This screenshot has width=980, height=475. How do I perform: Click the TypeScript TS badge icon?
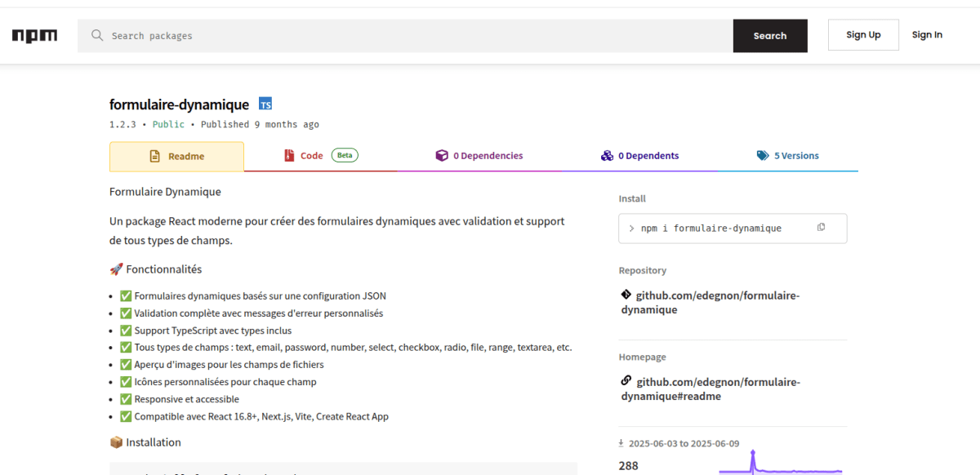(265, 104)
